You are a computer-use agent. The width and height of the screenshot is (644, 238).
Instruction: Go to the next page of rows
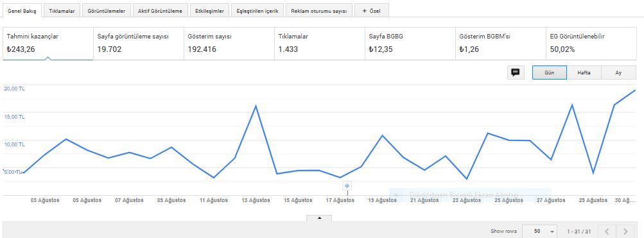click(x=625, y=231)
